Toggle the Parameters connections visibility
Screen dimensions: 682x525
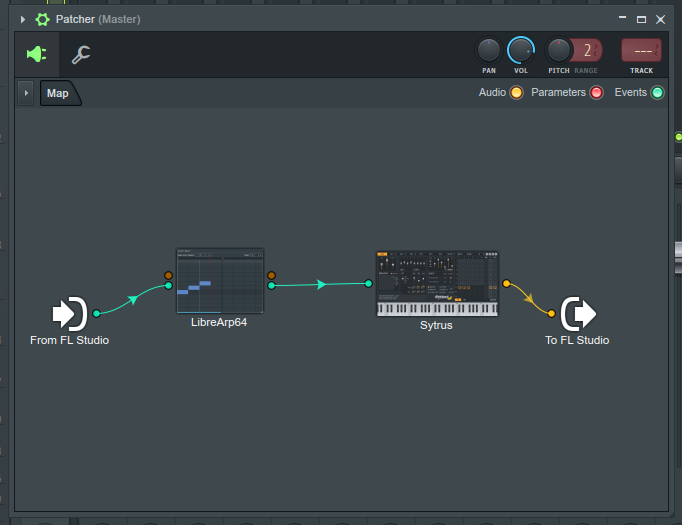coord(596,93)
